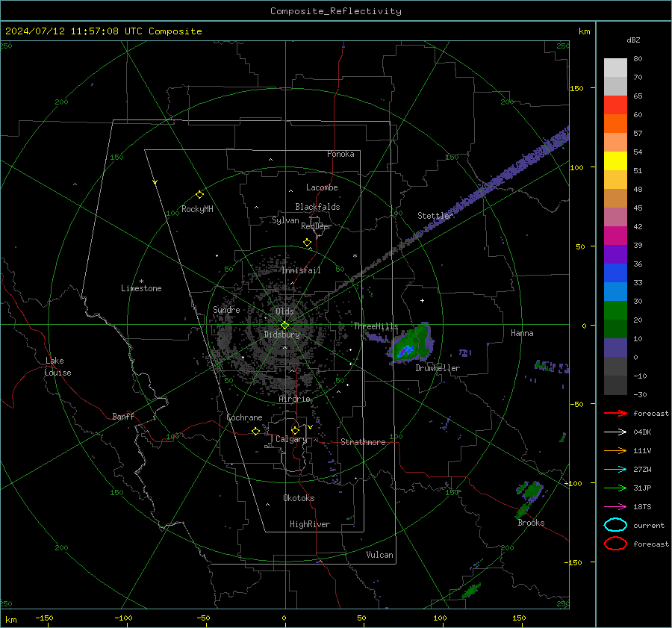Click the white 04DK arrow in the legend

pyautogui.click(x=615, y=432)
